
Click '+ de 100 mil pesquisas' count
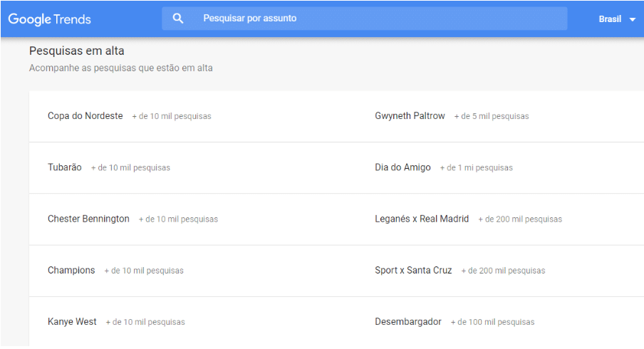coord(492,322)
